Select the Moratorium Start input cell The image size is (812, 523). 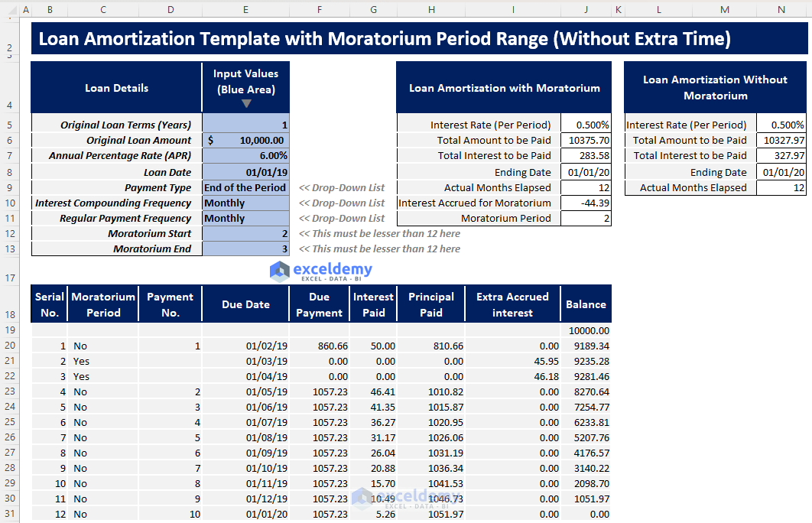[x=245, y=233]
